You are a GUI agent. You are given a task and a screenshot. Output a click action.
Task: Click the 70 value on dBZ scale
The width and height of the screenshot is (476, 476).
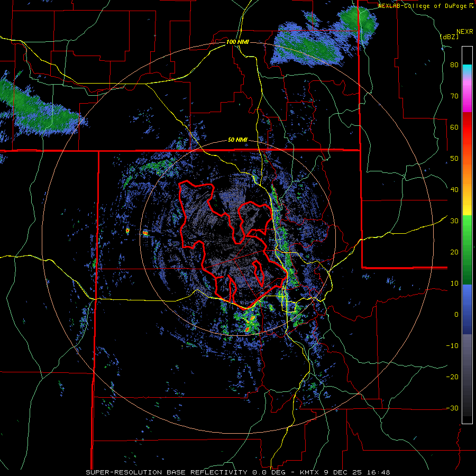pyautogui.click(x=454, y=96)
